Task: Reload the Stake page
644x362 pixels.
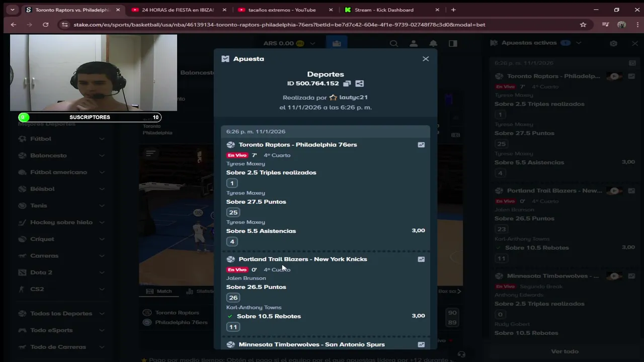Action: click(x=46, y=25)
